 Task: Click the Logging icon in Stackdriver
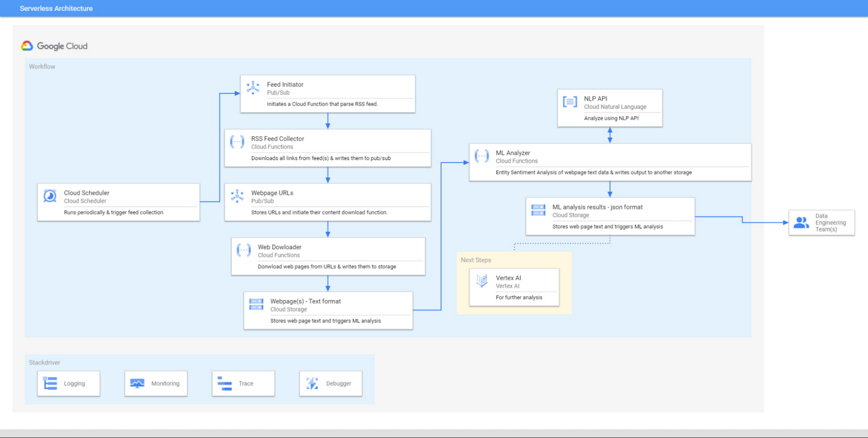click(50, 383)
